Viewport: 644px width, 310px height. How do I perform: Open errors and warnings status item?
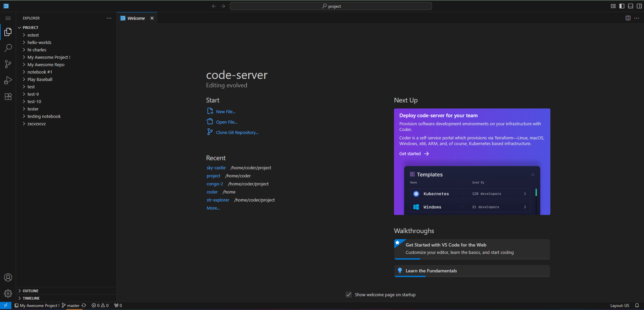[100, 305]
